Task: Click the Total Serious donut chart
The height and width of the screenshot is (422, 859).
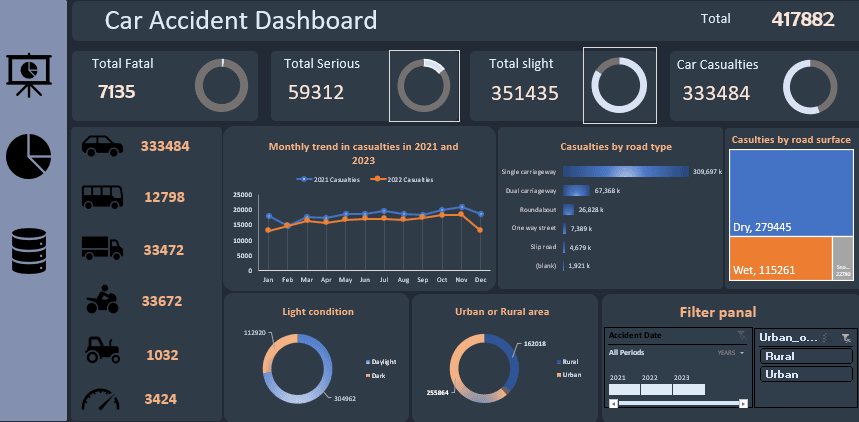Action: (x=424, y=85)
